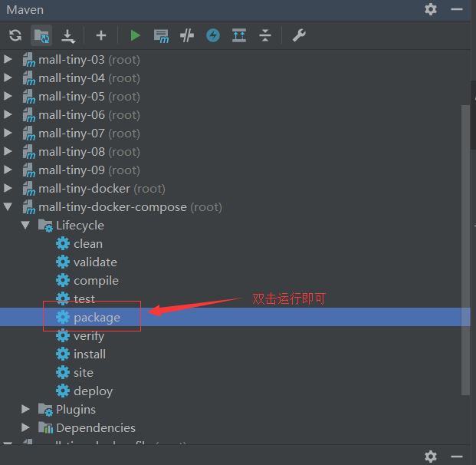Screen dimensions: 476x465
Task: Click the Plugins folder icon
Action: point(45,410)
